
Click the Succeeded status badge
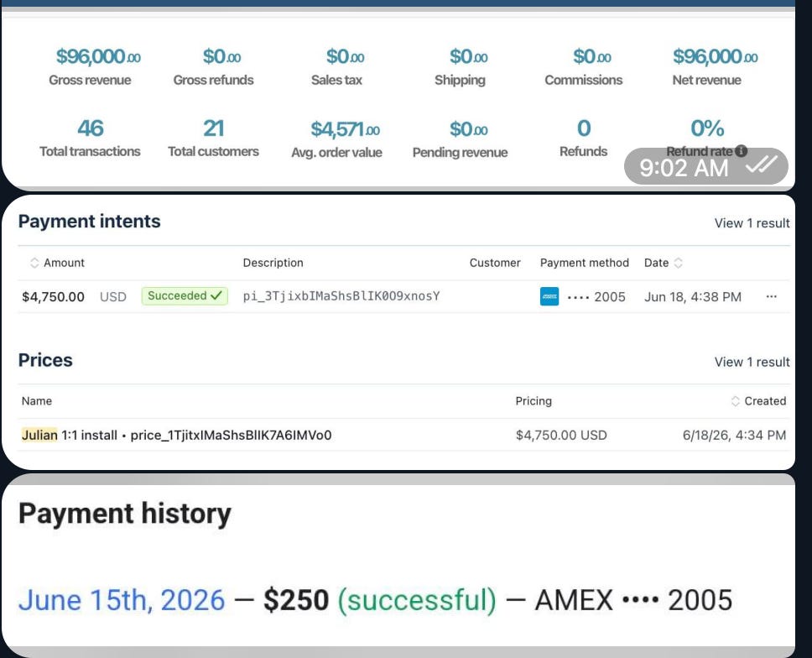(x=185, y=295)
